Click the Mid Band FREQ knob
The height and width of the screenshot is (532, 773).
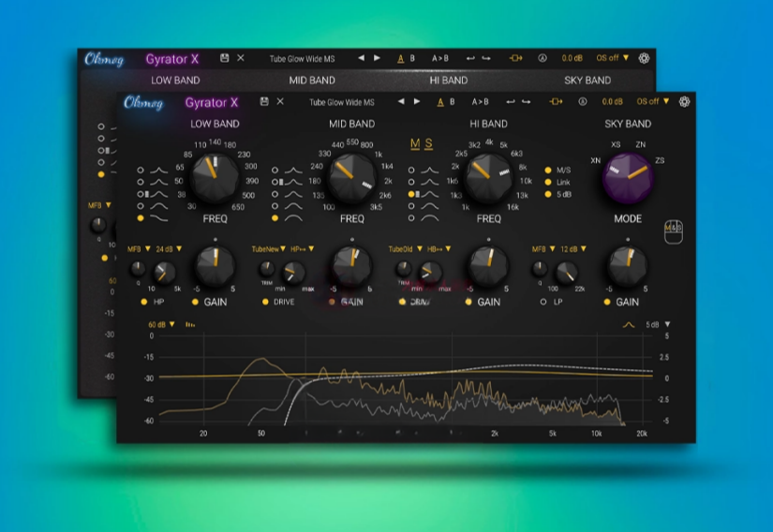(x=352, y=177)
